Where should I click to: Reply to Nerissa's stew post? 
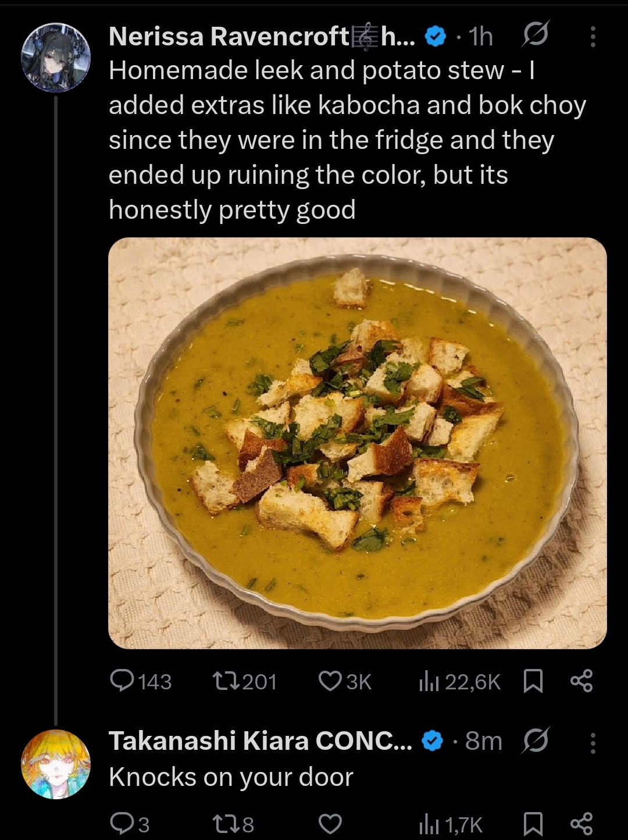point(122,681)
